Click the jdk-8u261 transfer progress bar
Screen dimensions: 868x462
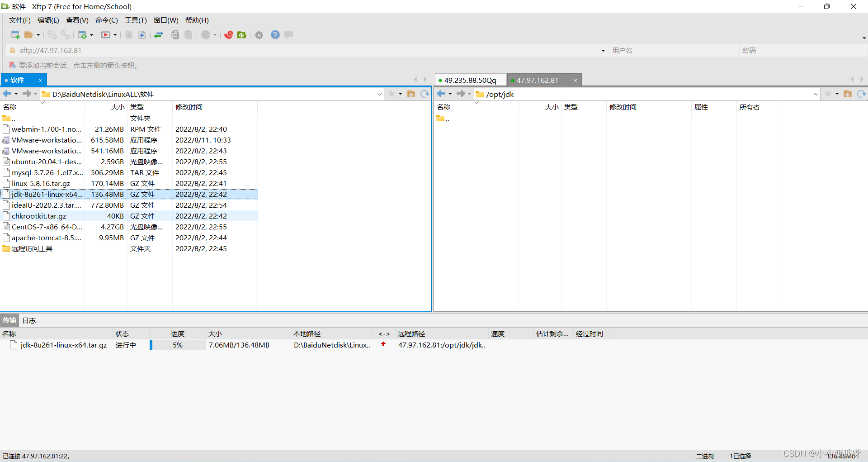point(177,345)
